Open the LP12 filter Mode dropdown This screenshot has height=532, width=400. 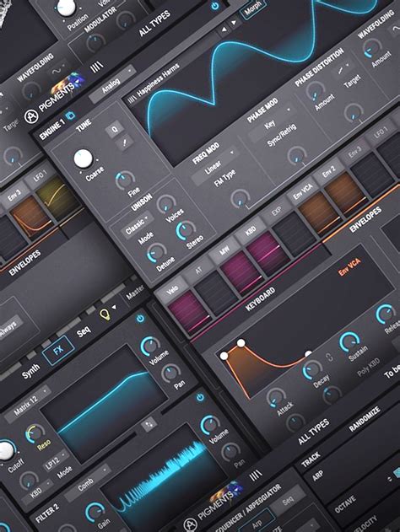[x=54, y=462]
